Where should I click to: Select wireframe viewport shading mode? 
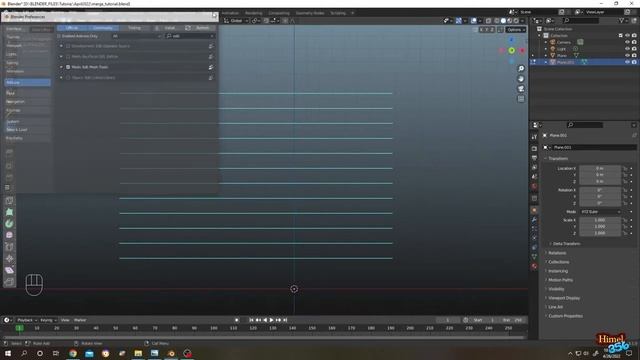pos(496,20)
